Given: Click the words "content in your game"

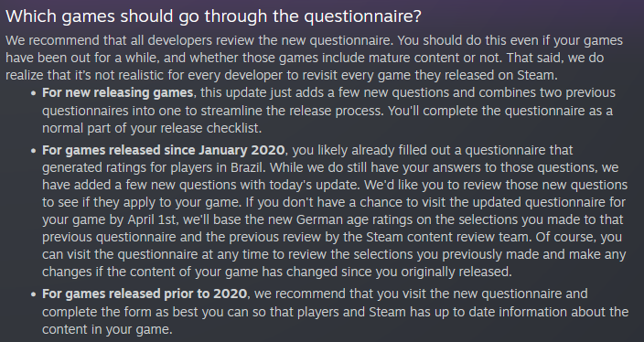Looking at the screenshot, I should tap(105, 329).
